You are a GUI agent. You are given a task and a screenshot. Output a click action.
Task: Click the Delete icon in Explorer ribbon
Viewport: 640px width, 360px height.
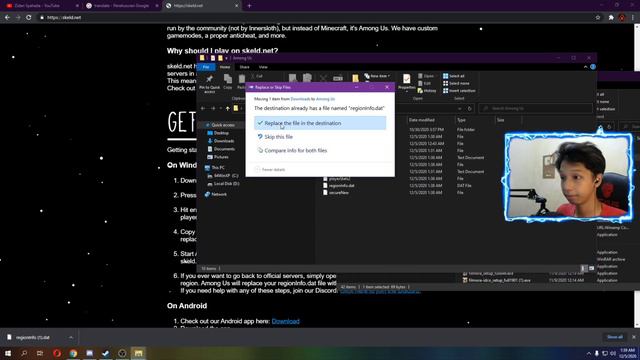click(x=323, y=78)
